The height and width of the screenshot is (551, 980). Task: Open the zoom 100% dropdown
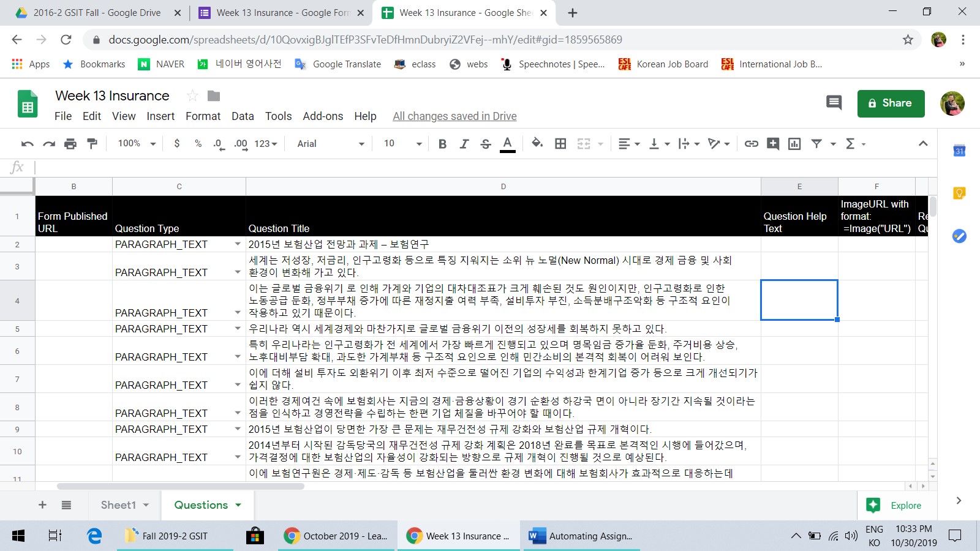(x=137, y=144)
